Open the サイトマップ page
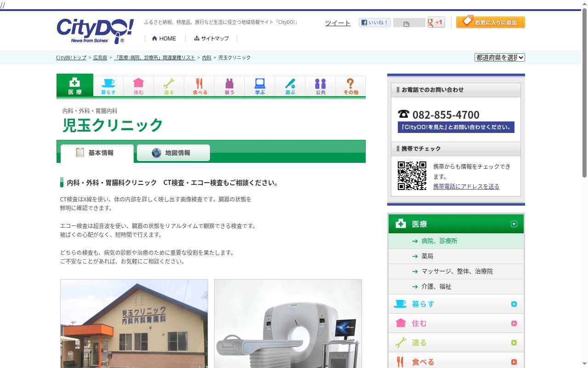 coord(211,39)
